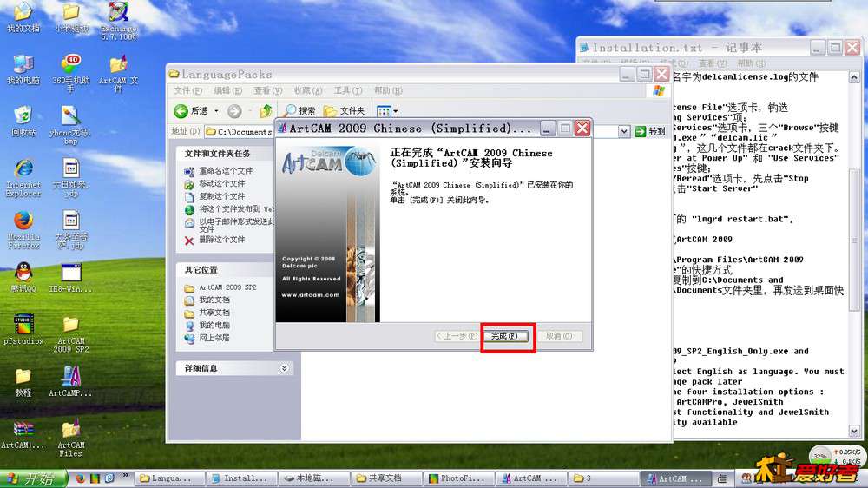Open the 帮助(H) menu in LanguagePacks

(x=388, y=90)
